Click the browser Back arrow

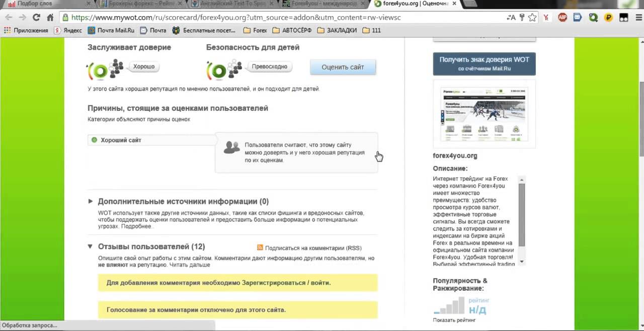(9, 17)
